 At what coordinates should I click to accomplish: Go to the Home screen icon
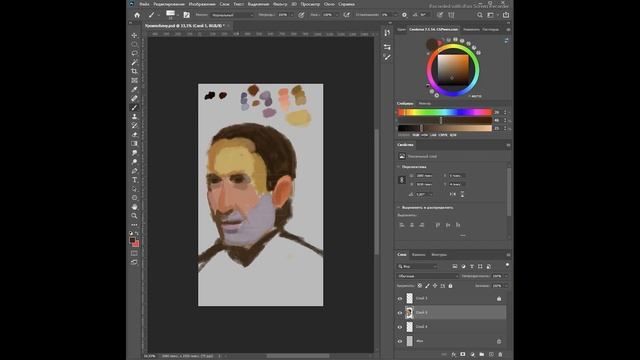tap(137, 15)
